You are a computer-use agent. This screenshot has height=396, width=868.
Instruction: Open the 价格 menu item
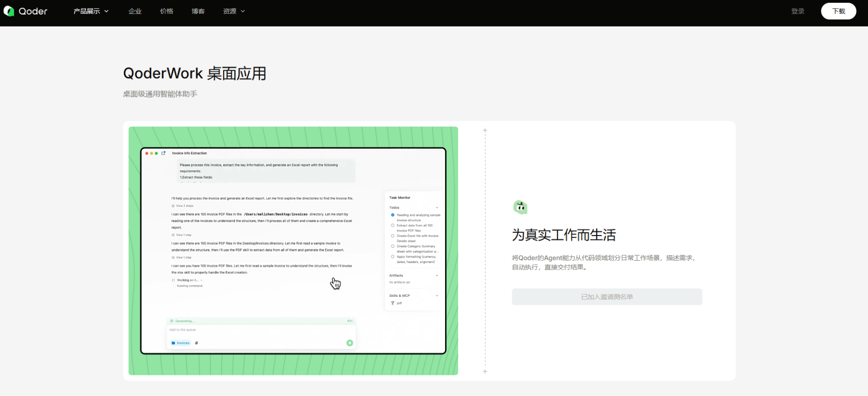166,11
